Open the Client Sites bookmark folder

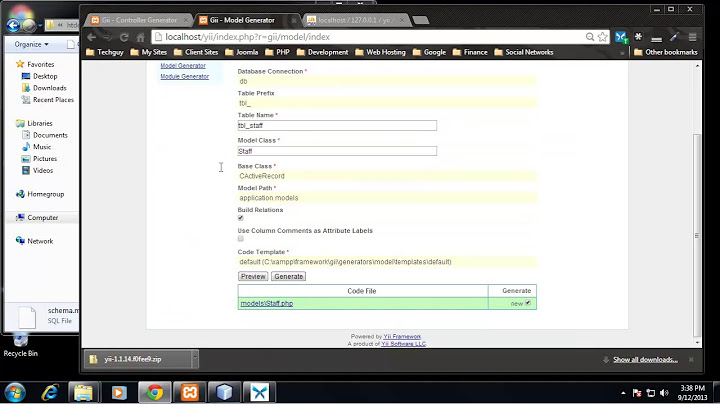pyautogui.click(x=196, y=52)
